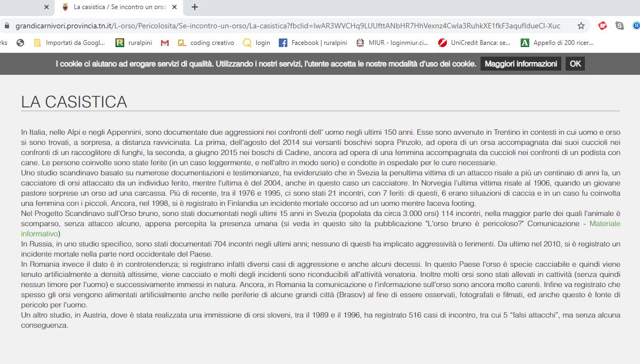This screenshot has height=364, width=640.
Task: Open the Skype extension icon
Action: pos(619,26)
